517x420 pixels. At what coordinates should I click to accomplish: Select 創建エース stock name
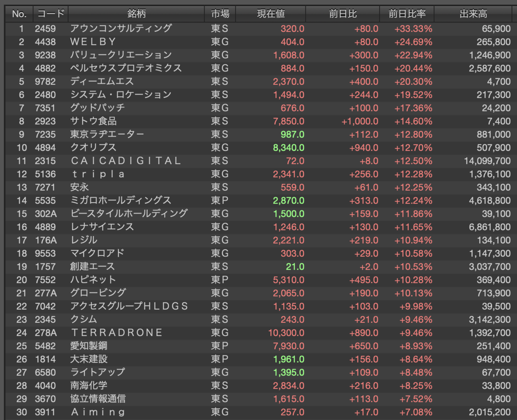click(x=93, y=266)
